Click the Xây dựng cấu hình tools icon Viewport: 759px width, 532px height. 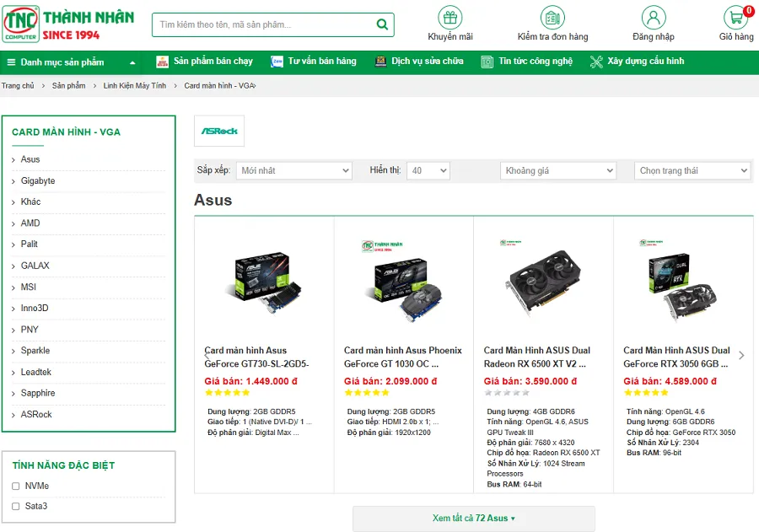(596, 62)
